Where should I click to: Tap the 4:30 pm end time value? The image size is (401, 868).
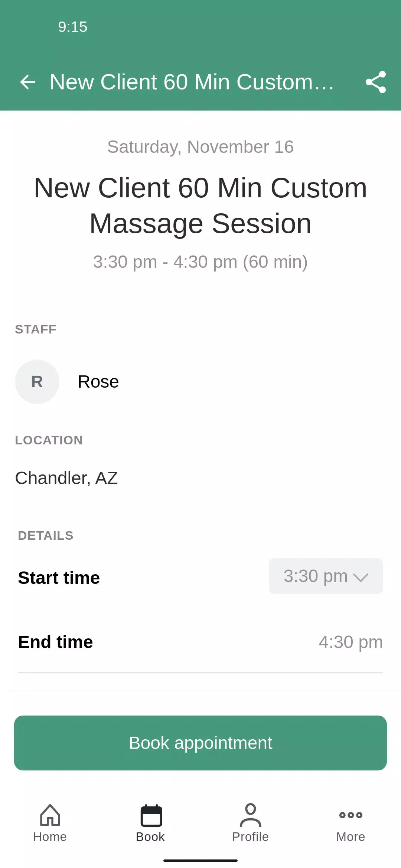(351, 642)
